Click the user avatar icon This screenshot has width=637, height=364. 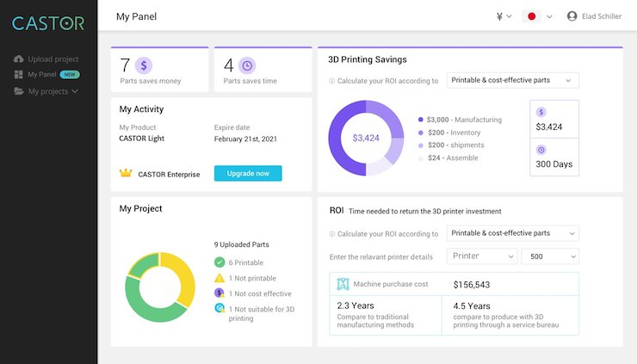pyautogui.click(x=572, y=16)
